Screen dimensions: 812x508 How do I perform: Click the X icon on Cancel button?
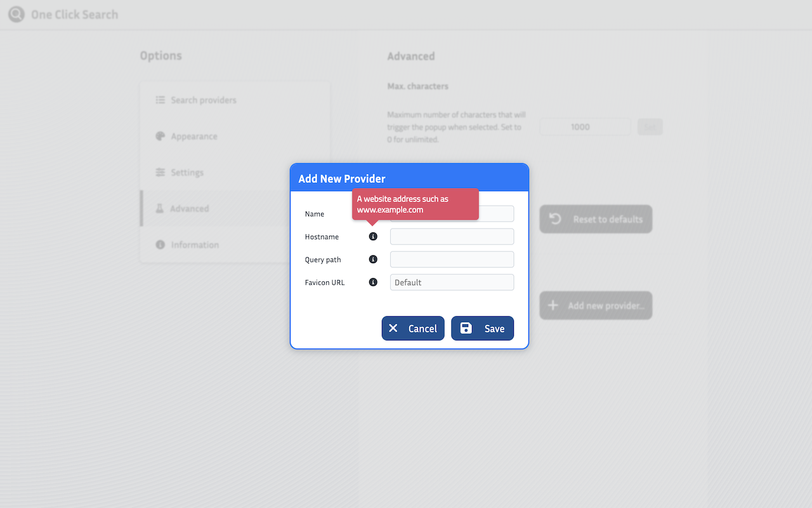pos(393,328)
